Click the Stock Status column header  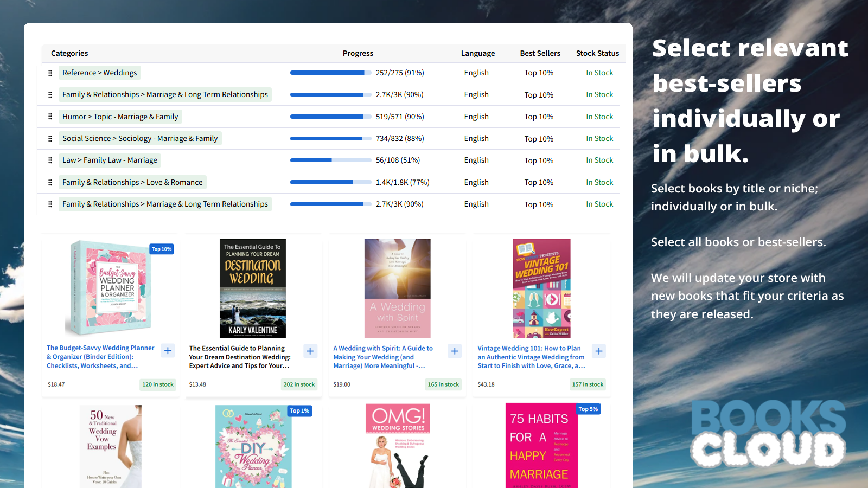tap(597, 53)
